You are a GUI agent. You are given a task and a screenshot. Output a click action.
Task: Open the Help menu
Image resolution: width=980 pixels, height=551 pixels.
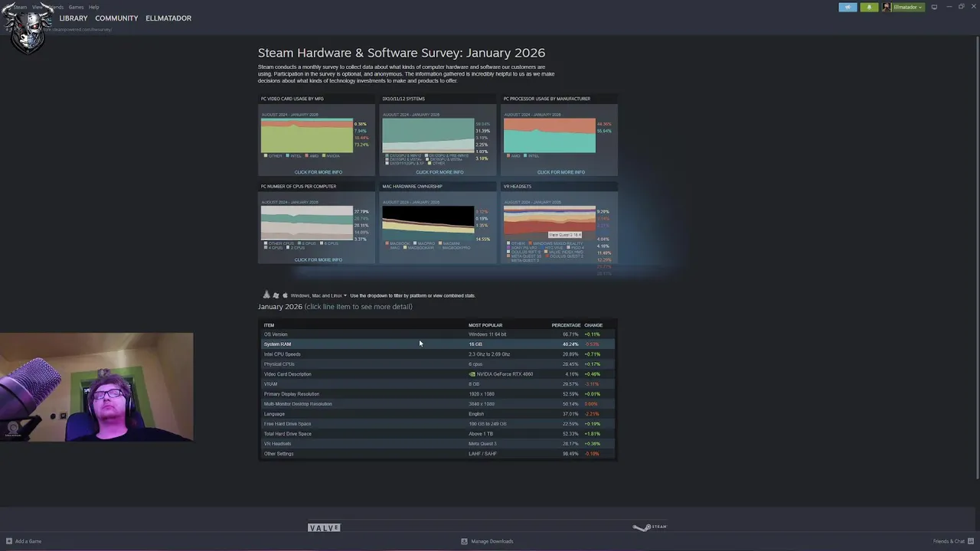93,7
